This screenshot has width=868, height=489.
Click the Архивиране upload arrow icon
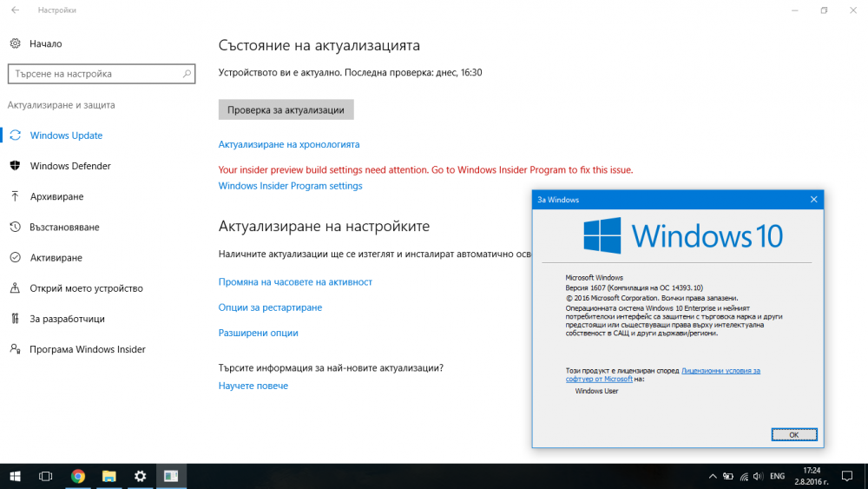(16, 196)
